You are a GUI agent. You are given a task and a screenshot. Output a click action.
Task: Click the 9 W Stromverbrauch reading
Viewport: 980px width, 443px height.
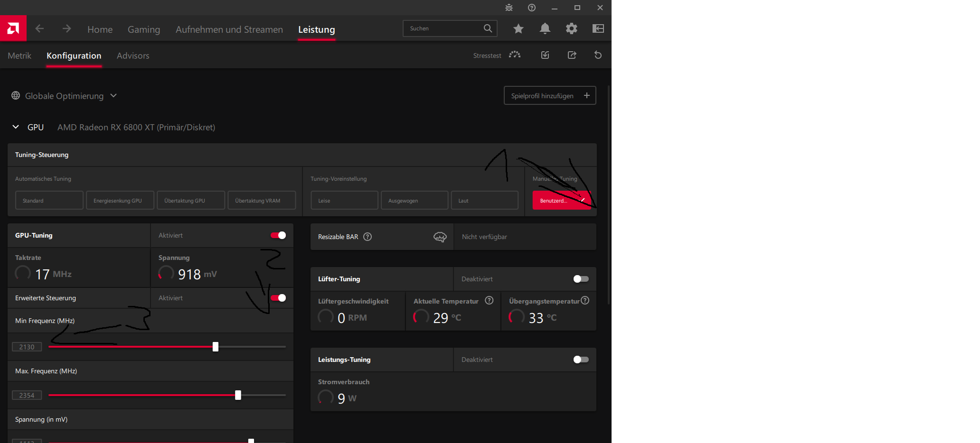[x=347, y=398]
